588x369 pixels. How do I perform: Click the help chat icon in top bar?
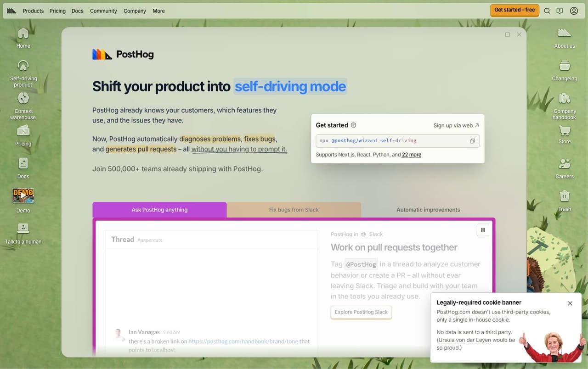pos(560,11)
